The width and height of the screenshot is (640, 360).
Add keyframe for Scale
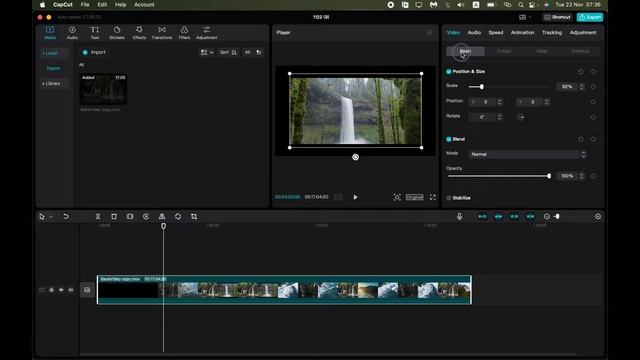tap(593, 87)
